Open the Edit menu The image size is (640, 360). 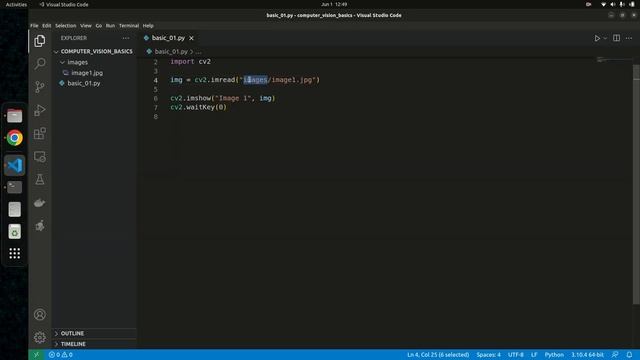(x=47, y=25)
